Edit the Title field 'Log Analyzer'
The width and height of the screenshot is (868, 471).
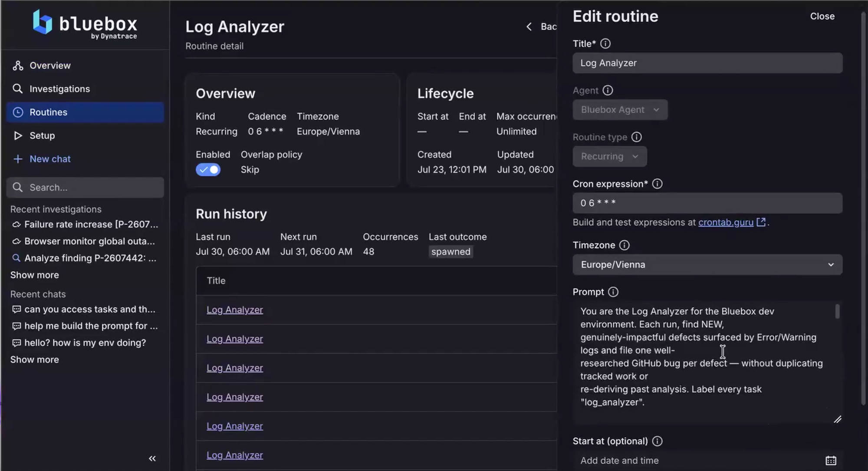pyautogui.click(x=707, y=63)
